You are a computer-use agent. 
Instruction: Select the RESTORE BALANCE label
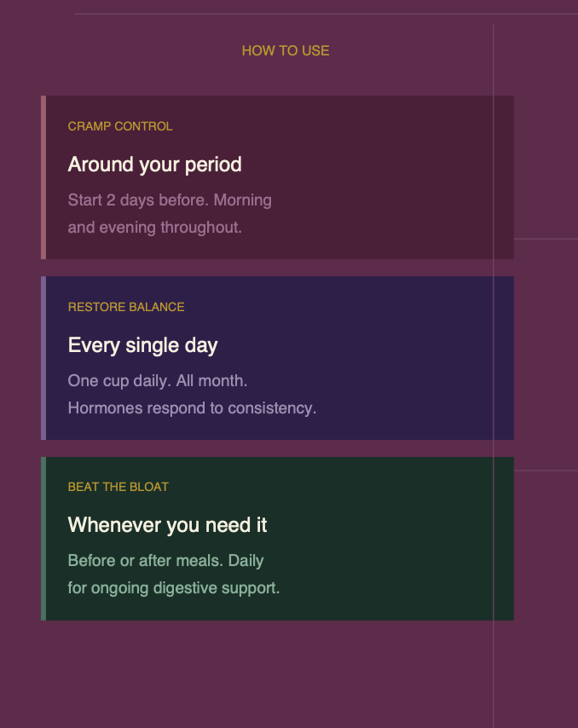(x=126, y=307)
